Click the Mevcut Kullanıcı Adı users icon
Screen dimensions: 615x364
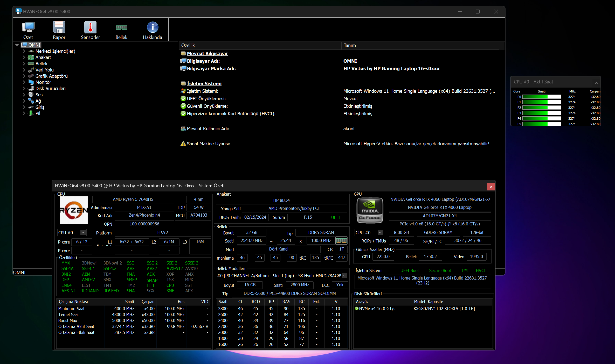(183, 129)
